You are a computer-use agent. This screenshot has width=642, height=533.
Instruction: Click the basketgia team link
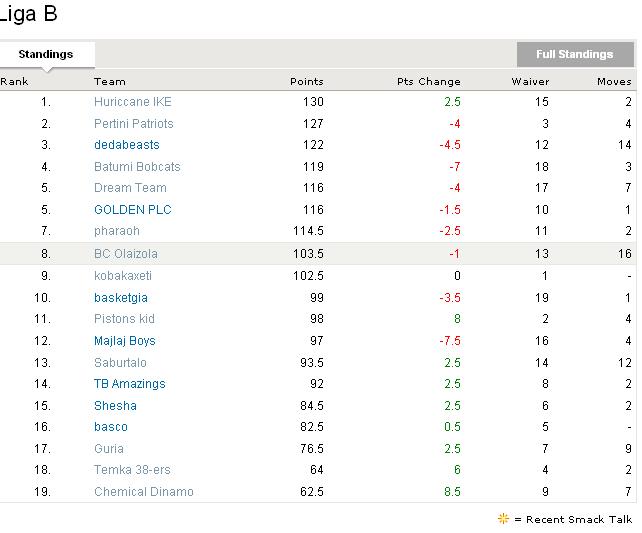pos(121,298)
